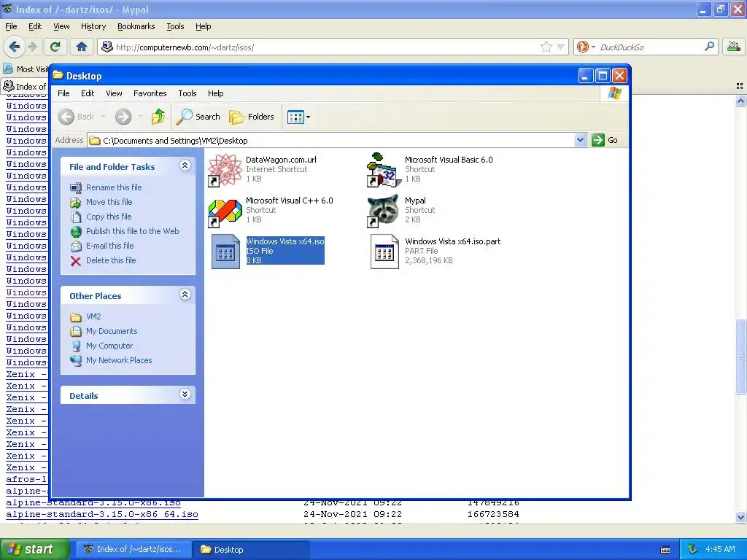Click the Explorer Forward arrow button

123,117
